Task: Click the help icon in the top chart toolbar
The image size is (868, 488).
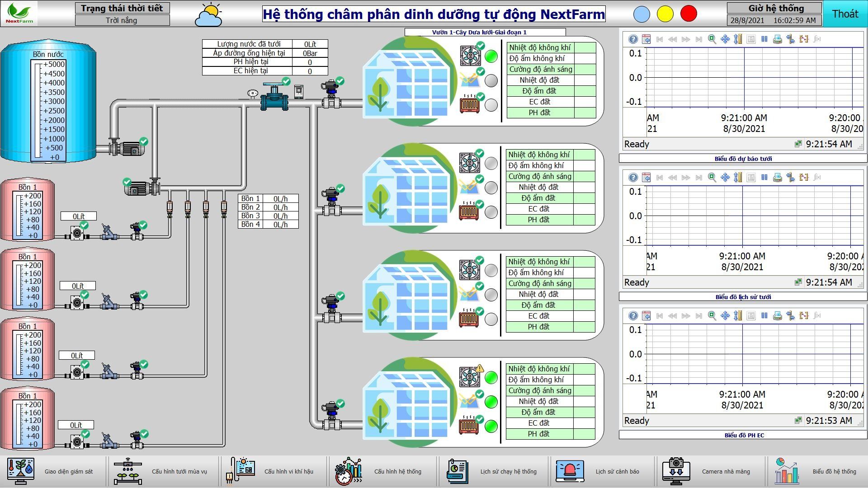Action: coord(633,39)
